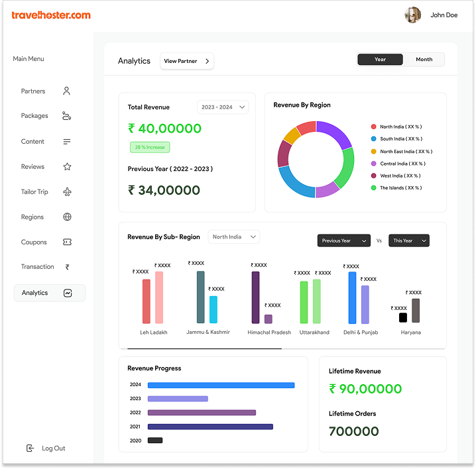The height and width of the screenshot is (469, 476).
Task: Click John Doe's profile avatar
Action: [x=412, y=15]
